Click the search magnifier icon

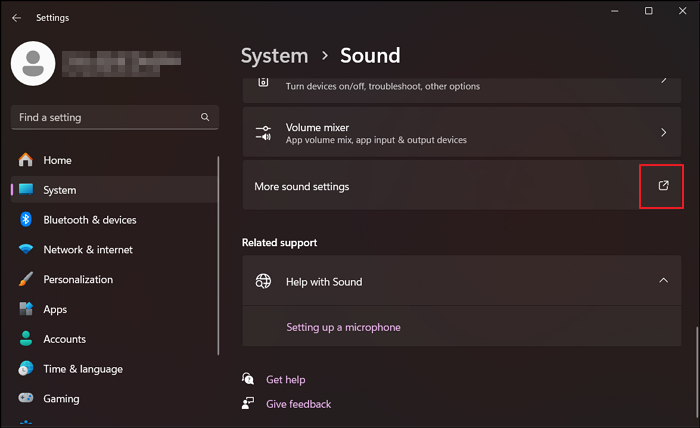click(205, 118)
